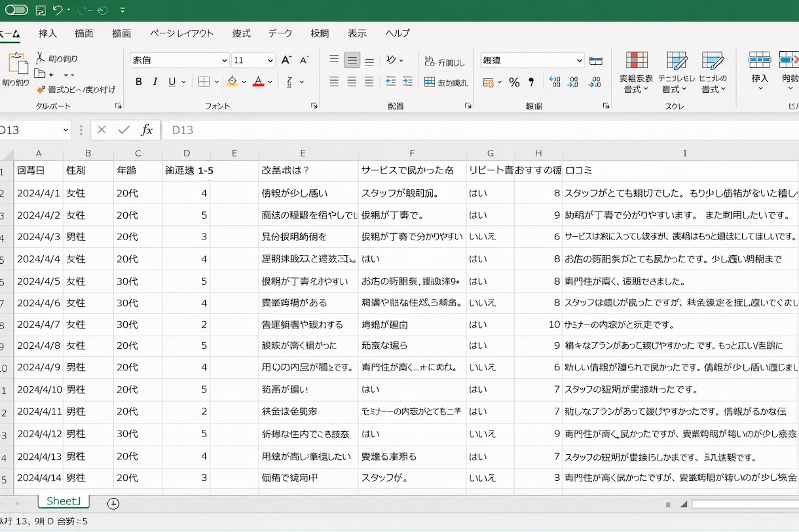This screenshot has width=799, height=532.
Task: Open the fill color dropdown arrow
Action: coord(244,82)
